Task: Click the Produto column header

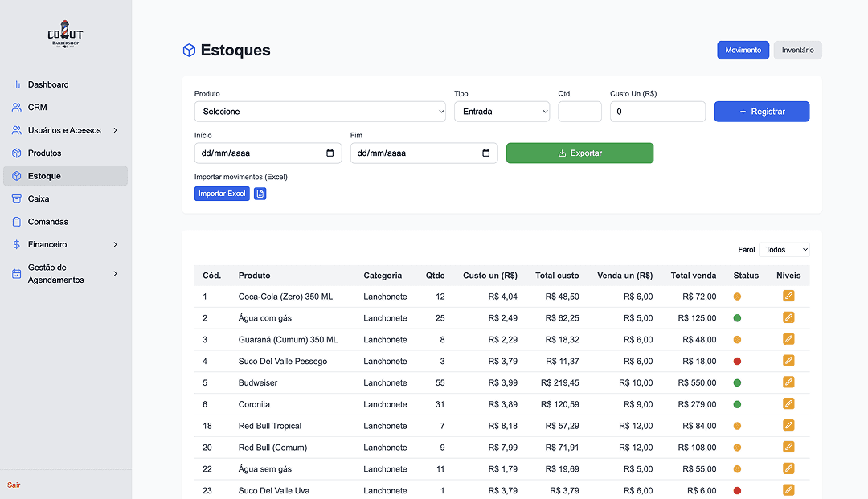Action: 254,276
